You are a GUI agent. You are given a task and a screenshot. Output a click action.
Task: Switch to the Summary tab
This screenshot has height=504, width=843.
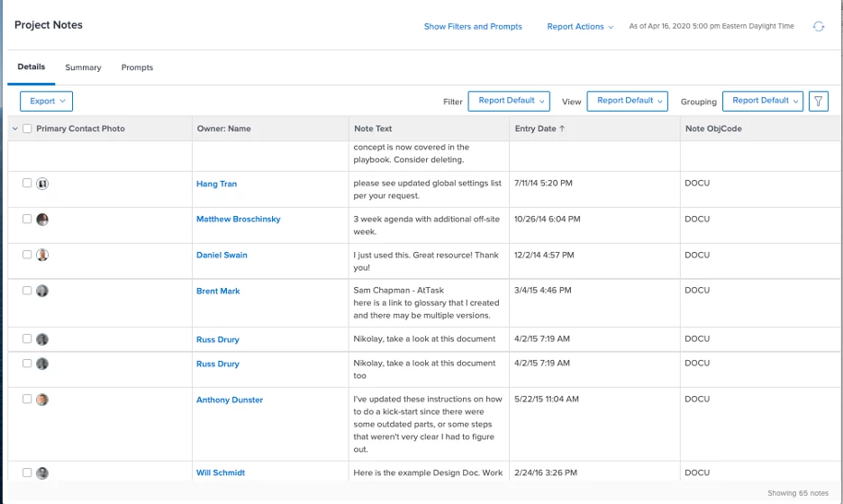tap(83, 67)
